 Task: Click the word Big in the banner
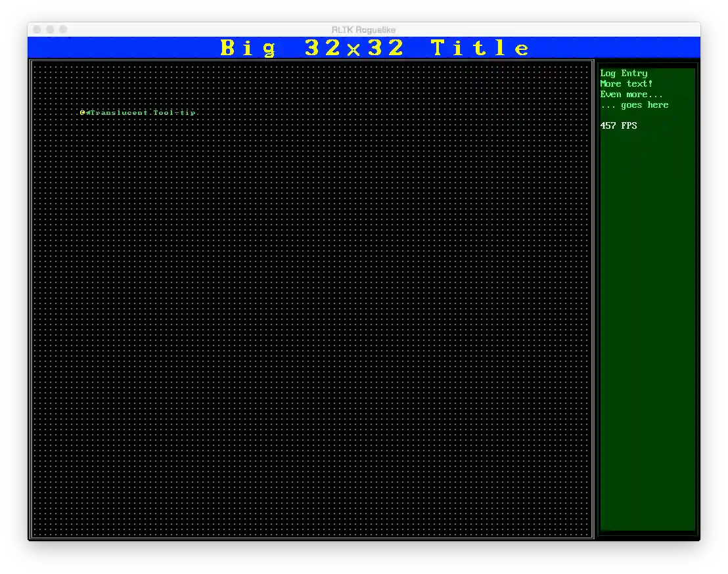tap(248, 48)
